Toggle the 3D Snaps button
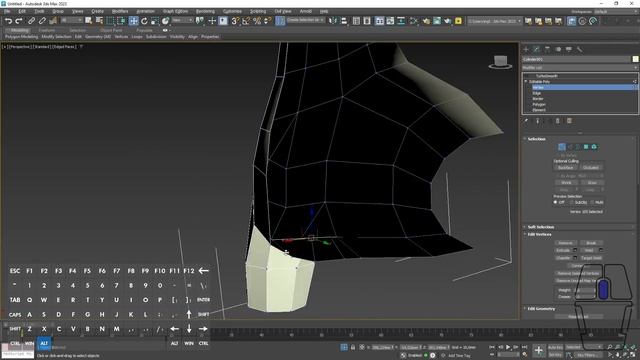This screenshot has height=360, width=640. (235, 21)
